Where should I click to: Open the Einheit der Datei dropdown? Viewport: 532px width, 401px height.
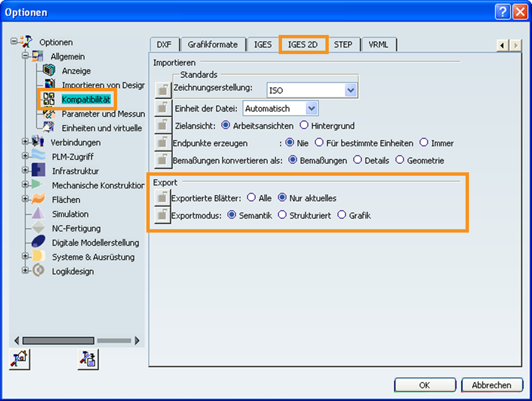[x=311, y=108]
